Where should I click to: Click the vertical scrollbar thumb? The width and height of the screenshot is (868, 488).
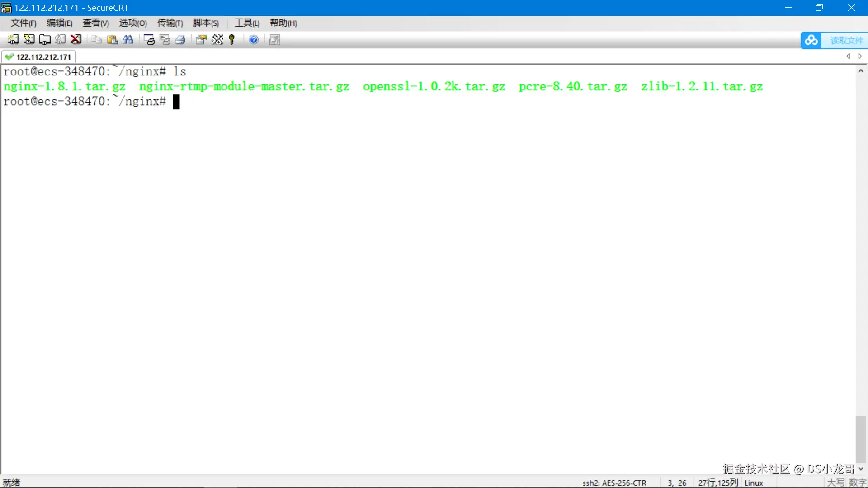[861, 438]
